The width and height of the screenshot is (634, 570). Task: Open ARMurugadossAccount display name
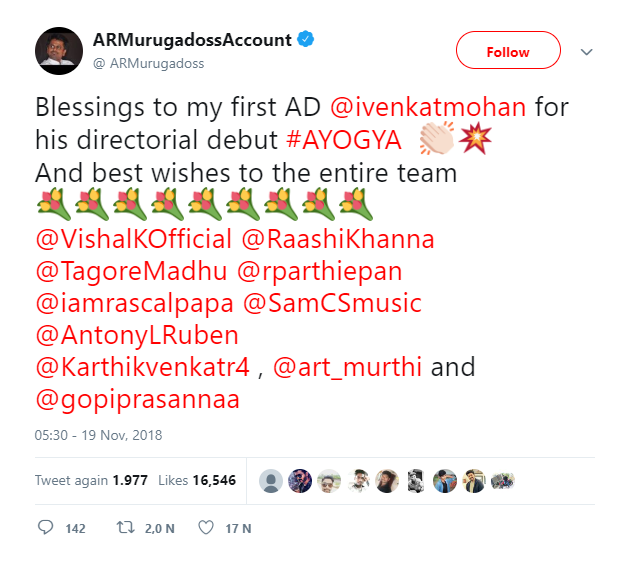coord(191,41)
